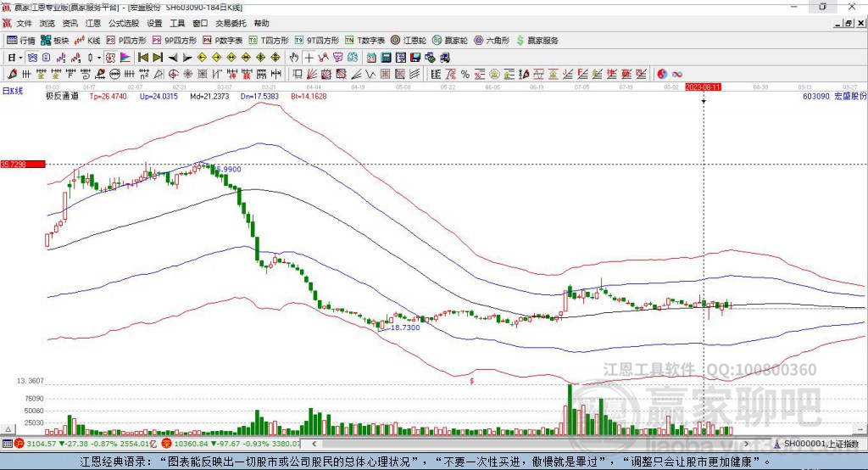The width and height of the screenshot is (868, 470).
Task: Click the Dn=17.5383 value
Action: (x=259, y=96)
